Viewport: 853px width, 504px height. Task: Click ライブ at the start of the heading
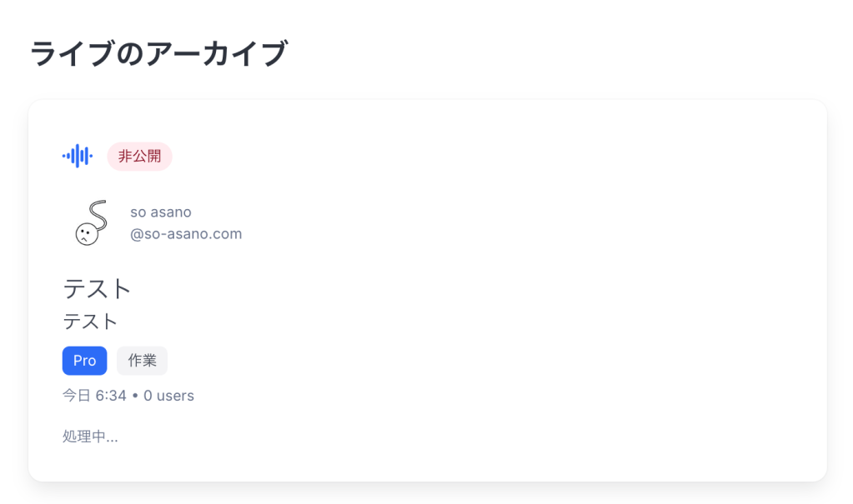pyautogui.click(x=70, y=54)
